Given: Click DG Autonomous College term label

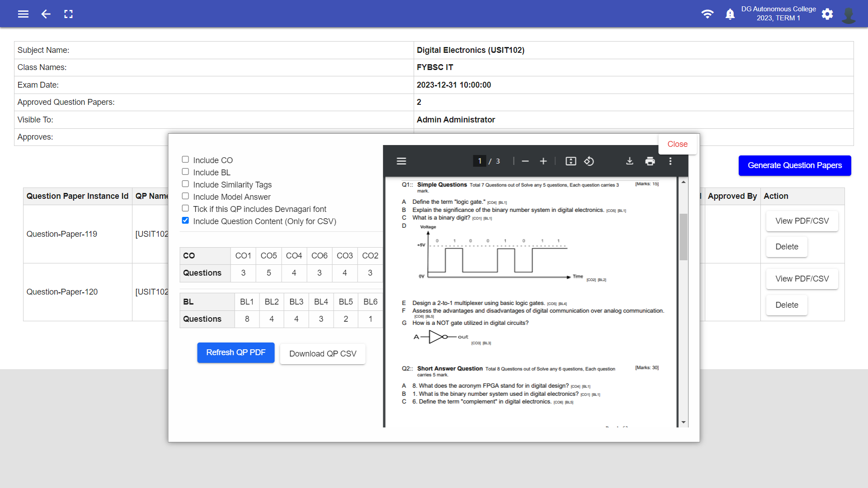Looking at the screenshot, I should click(778, 14).
